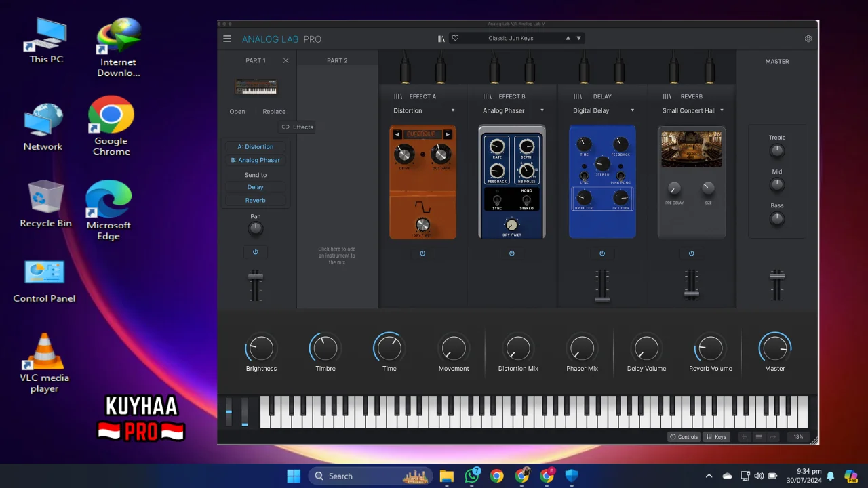Open the Small Concert Hall reverb dropdown

[x=693, y=110]
